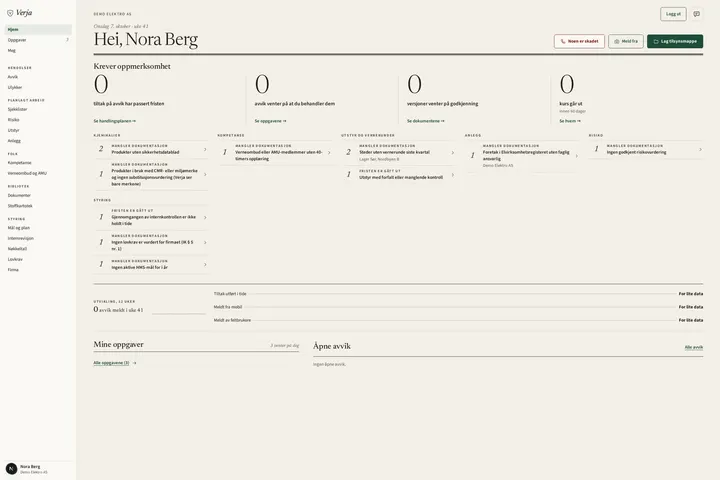This screenshot has height=480, width=720.
Task: Click the Verja shield logo icon
Action: pos(10,13)
